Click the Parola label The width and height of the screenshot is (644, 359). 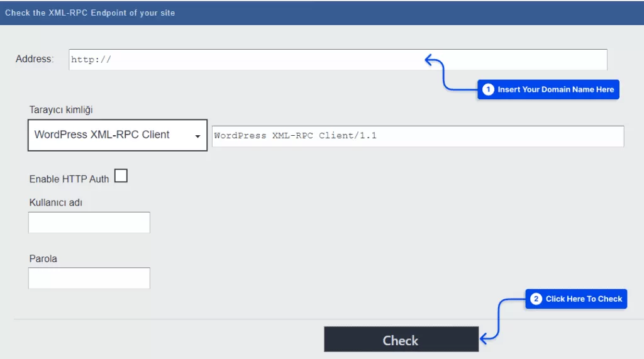[x=43, y=258]
